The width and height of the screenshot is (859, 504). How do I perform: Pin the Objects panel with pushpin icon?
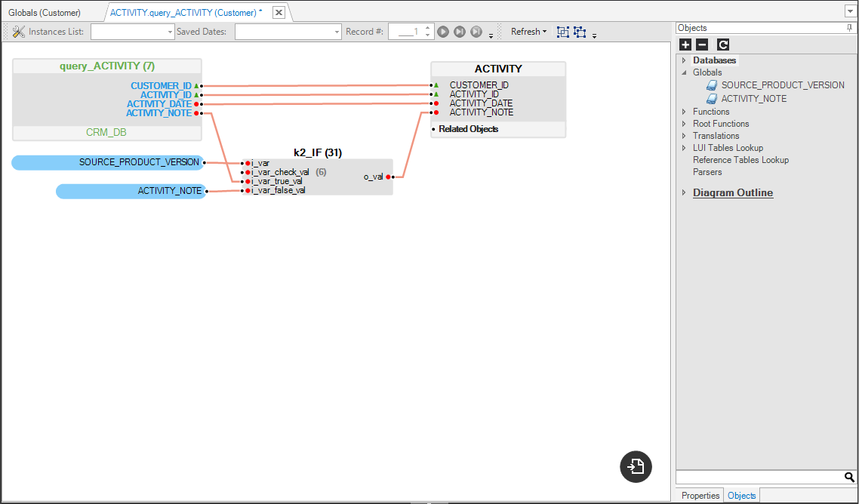click(x=850, y=28)
